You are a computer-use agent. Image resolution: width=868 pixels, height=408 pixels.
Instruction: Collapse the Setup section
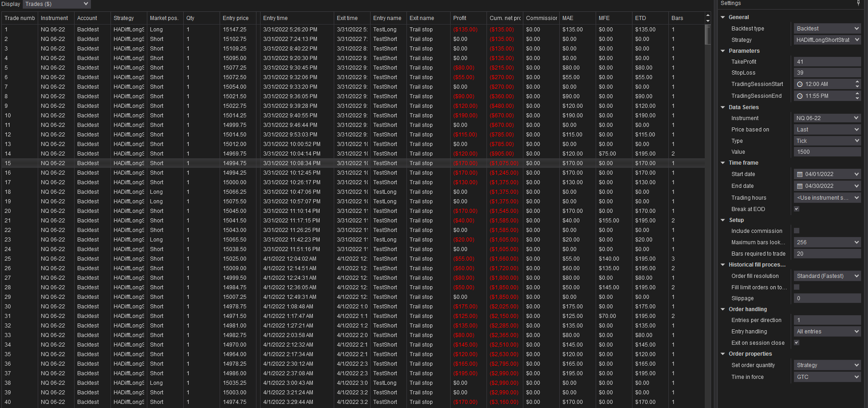pos(723,220)
